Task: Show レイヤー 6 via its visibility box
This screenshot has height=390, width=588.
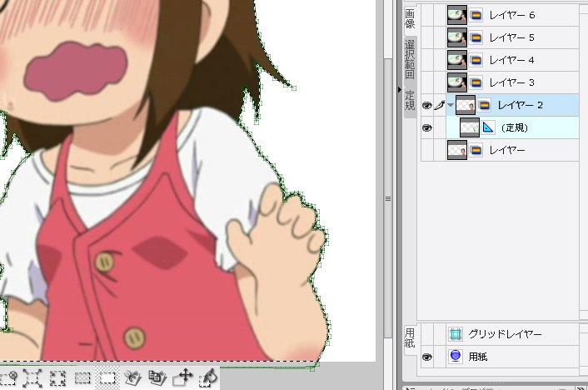Action: pyautogui.click(x=427, y=15)
